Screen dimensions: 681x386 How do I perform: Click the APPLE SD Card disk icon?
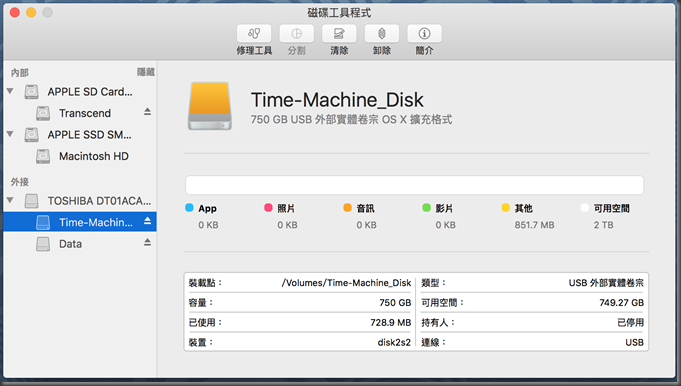point(31,92)
